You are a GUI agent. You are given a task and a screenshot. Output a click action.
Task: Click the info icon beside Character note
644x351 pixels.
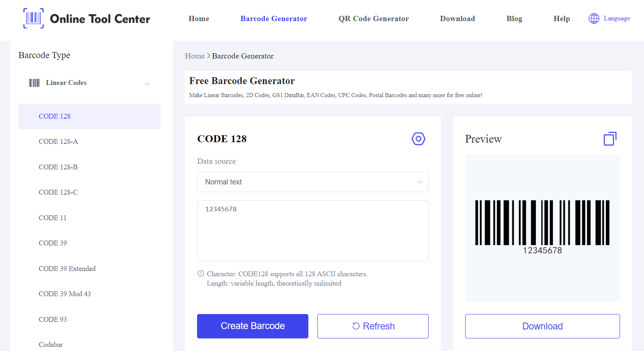point(201,274)
